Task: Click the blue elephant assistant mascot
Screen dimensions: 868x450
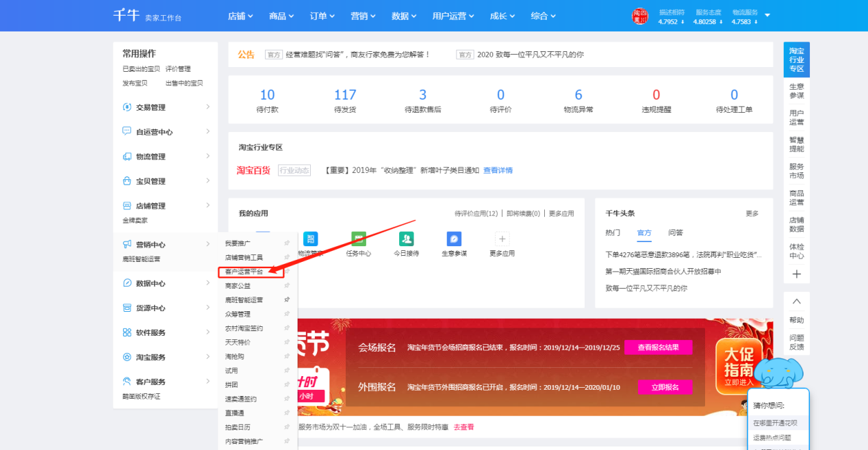Action: coord(780,374)
